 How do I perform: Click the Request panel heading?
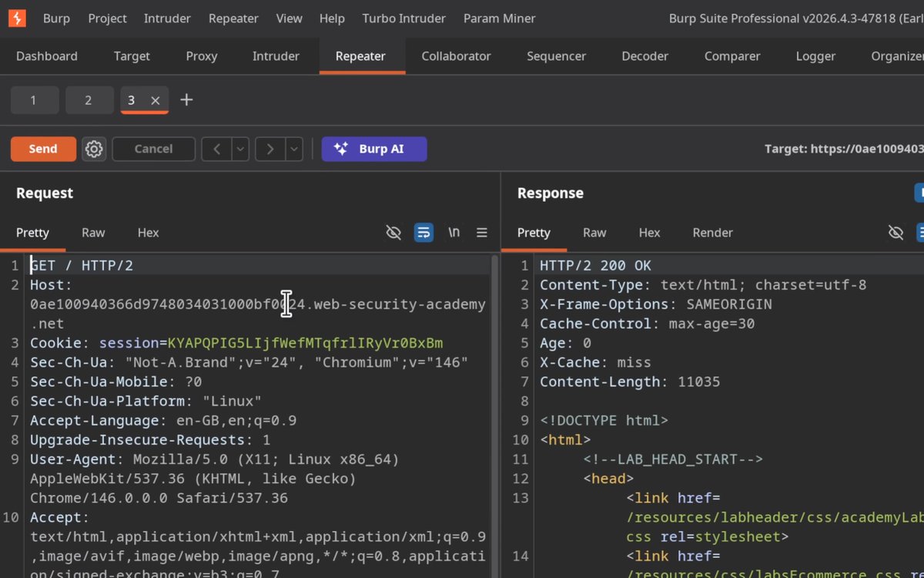pos(45,193)
